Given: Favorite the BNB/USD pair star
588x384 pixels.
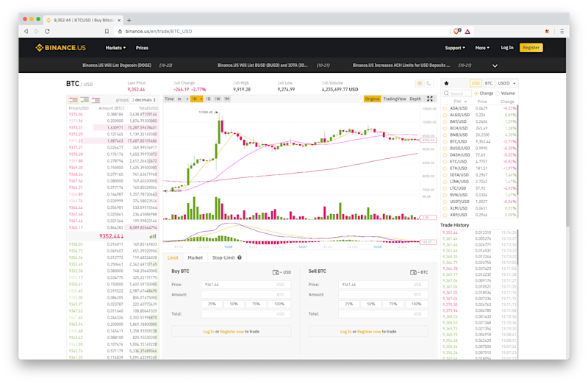Looking at the screenshot, I should (445, 135).
